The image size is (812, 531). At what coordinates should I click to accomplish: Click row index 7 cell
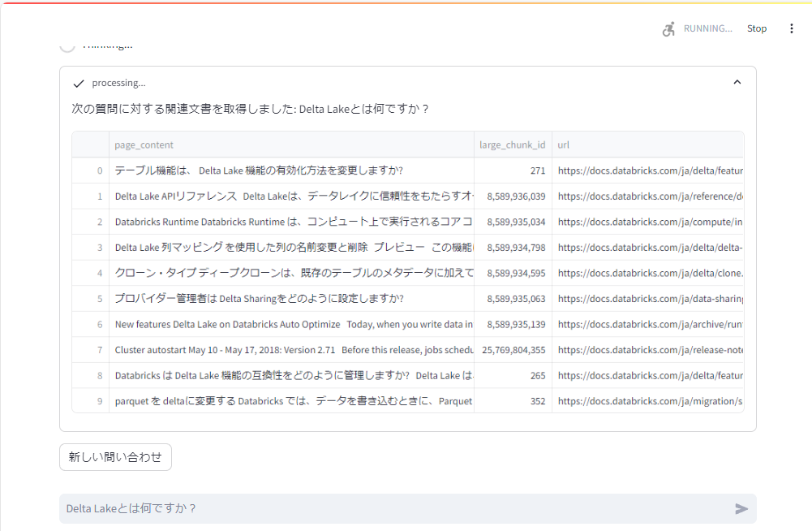91,350
